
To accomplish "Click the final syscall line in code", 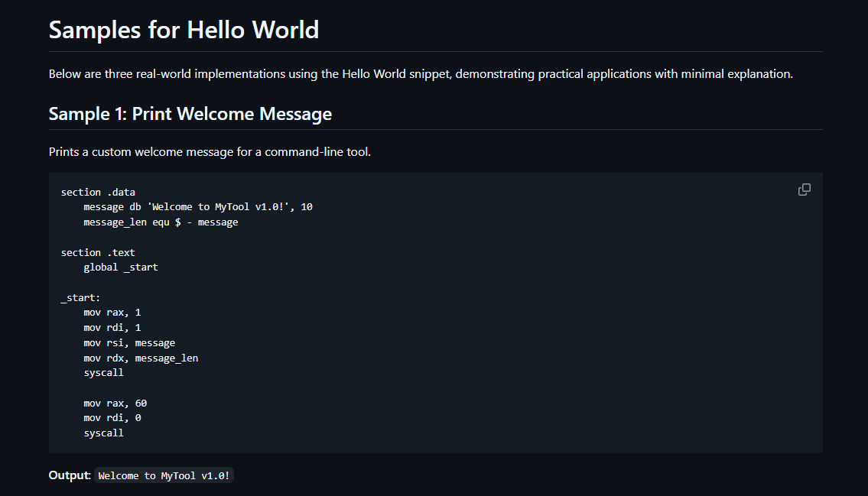I will 103,433.
